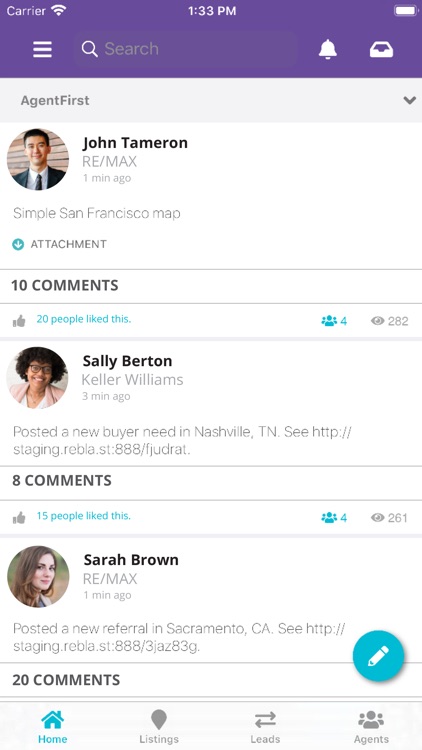The image size is (422, 750).
Task: Open the Agents tab
Action: coord(371,726)
